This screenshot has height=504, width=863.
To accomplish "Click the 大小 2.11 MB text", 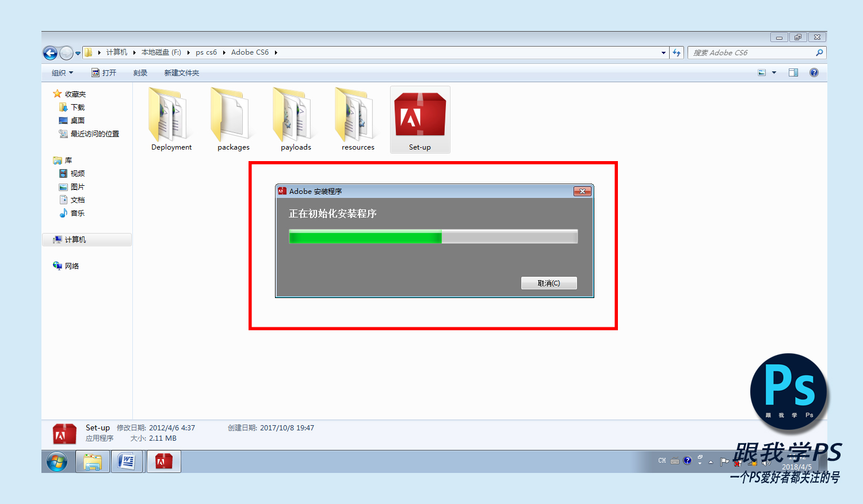I will pyautogui.click(x=154, y=438).
